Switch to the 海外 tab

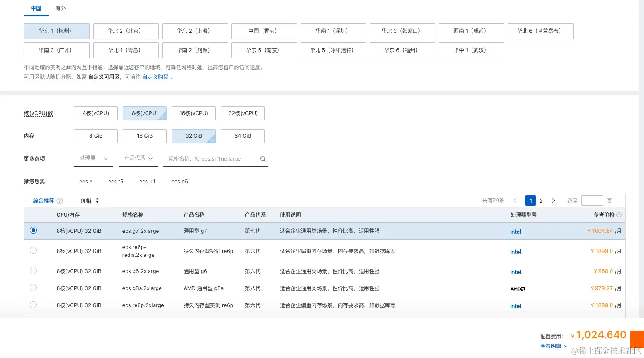point(60,8)
